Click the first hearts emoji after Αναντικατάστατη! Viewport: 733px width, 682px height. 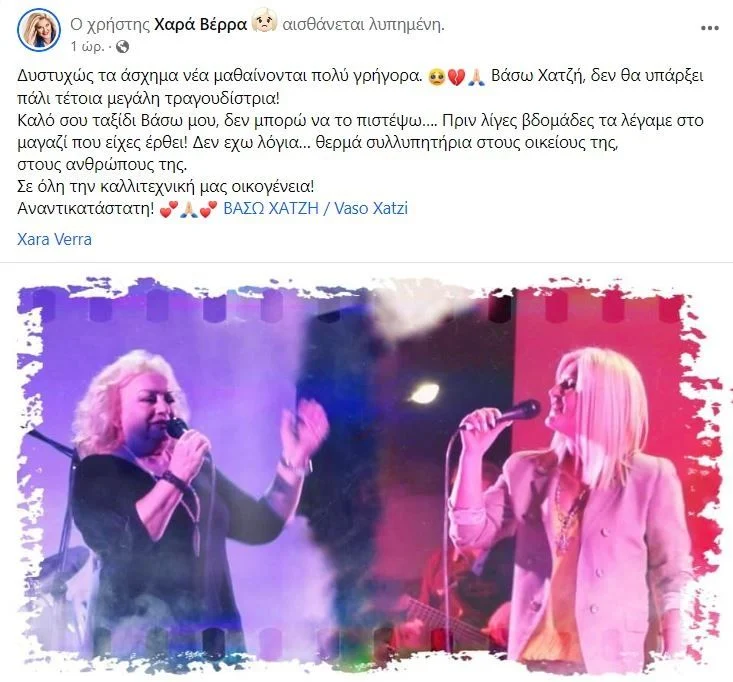[x=168, y=210]
